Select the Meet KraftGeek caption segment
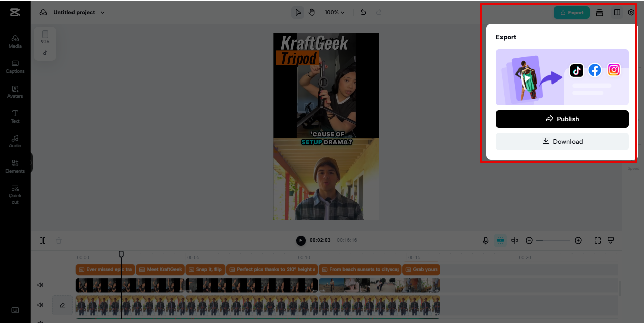Screen dimensions: 644x323 (x=160, y=269)
